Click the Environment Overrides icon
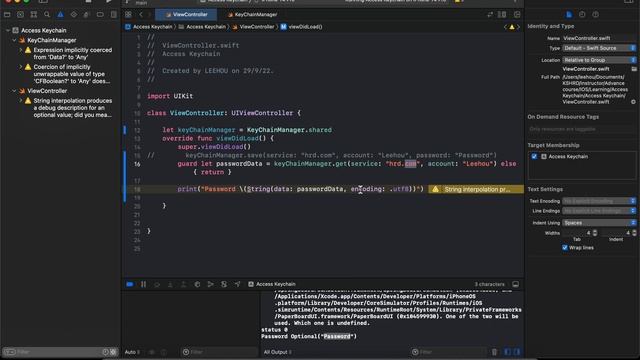Screen dimensions: 640x360 pyautogui.click(x=224, y=284)
